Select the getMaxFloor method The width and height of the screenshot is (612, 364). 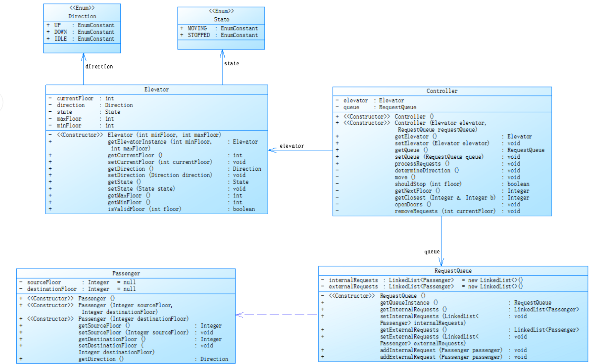click(146, 196)
